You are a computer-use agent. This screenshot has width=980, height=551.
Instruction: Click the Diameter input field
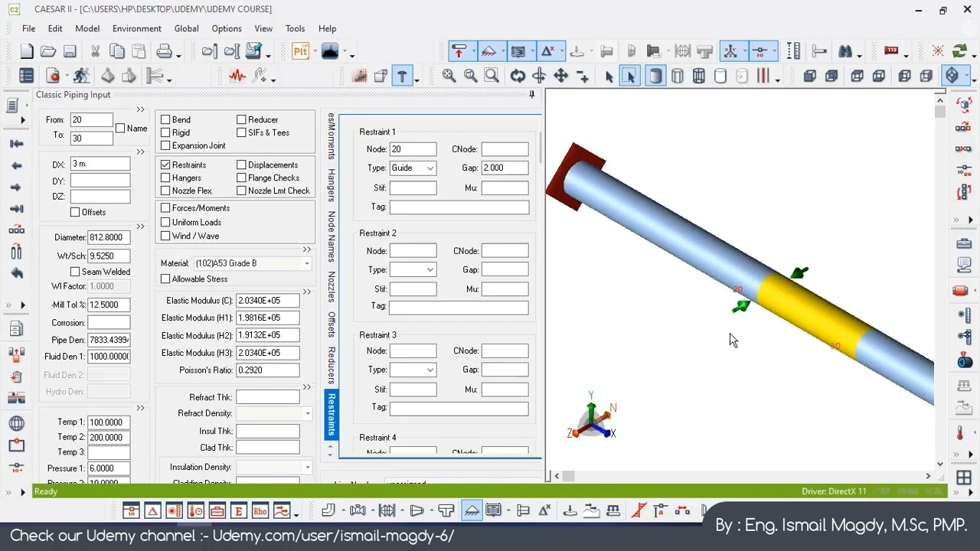pyautogui.click(x=109, y=238)
